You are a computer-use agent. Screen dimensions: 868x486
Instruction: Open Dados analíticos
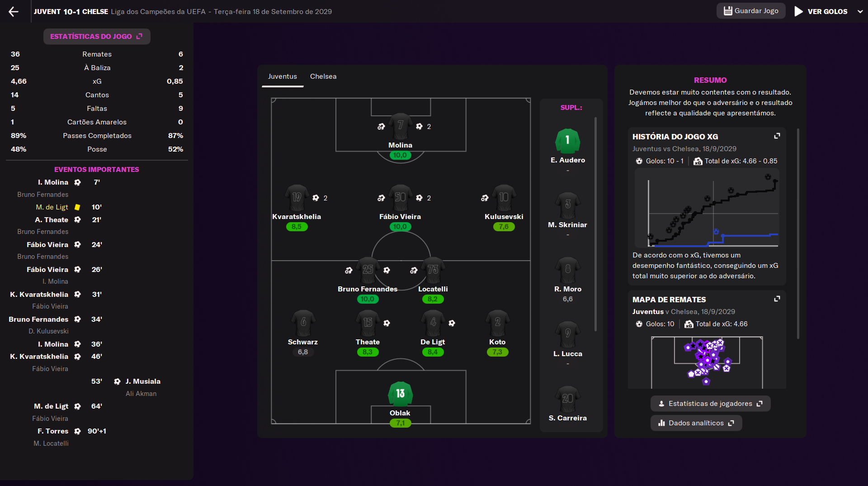(x=696, y=423)
